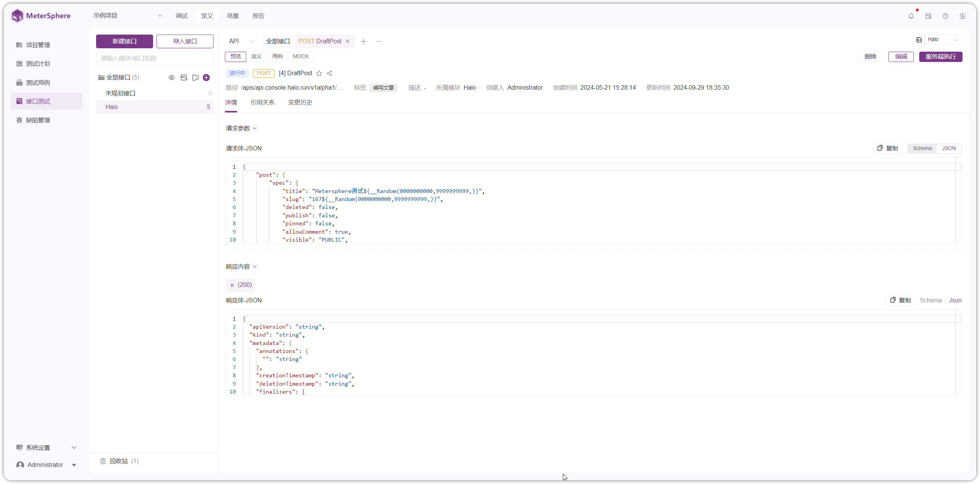
Task: Switch request body view to JSON
Action: click(x=948, y=149)
